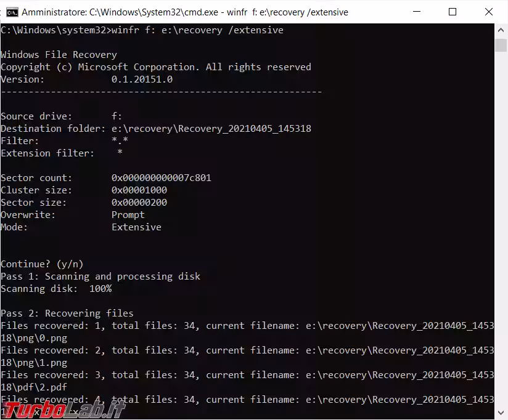Click the window title text in title bar
The height and width of the screenshot is (420, 508).
click(185, 12)
